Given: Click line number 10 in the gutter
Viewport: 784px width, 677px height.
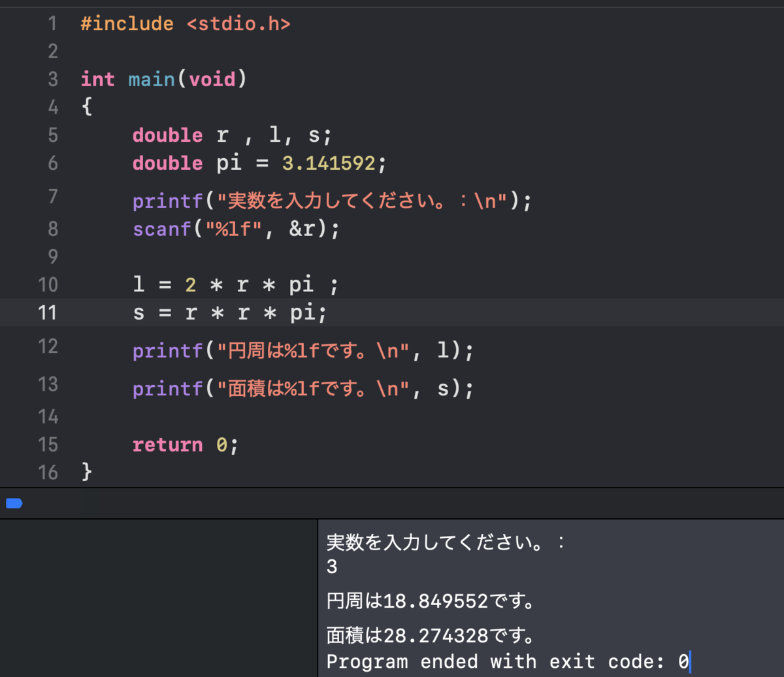Looking at the screenshot, I should 48,285.
